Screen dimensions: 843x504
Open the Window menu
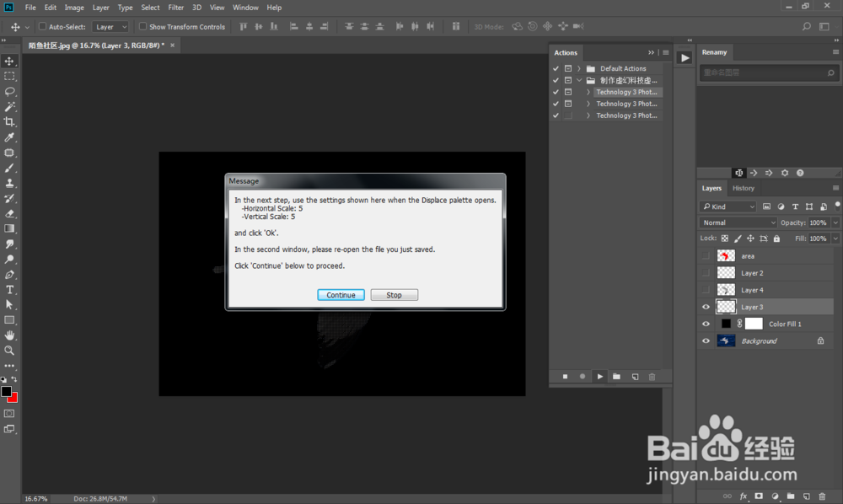click(x=245, y=8)
